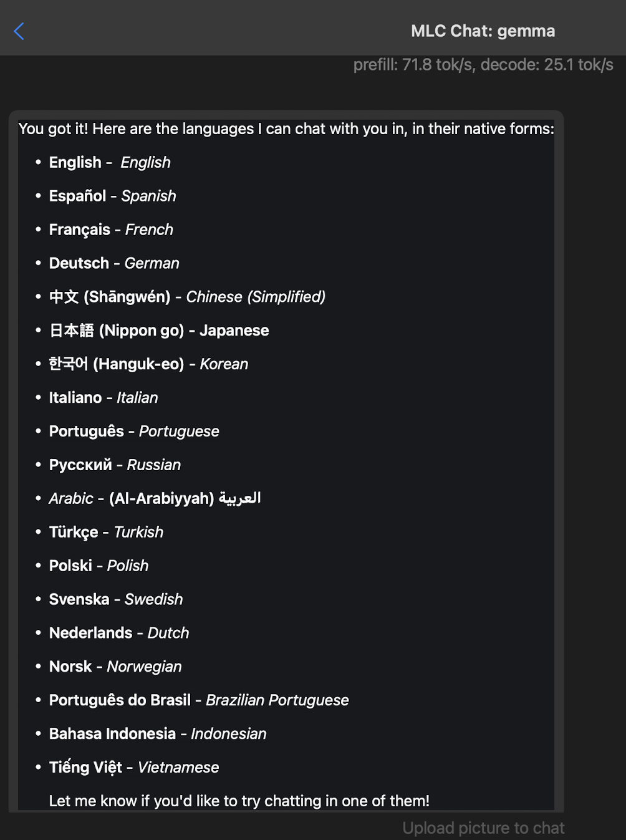The height and width of the screenshot is (840, 626).
Task: Click the Chinese (Simplified) entry
Action: tap(187, 297)
